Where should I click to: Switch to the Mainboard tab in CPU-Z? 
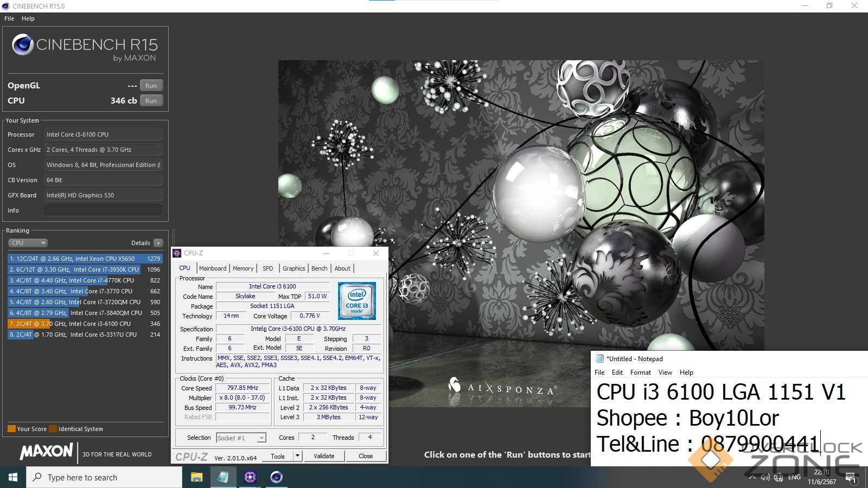pos(213,268)
